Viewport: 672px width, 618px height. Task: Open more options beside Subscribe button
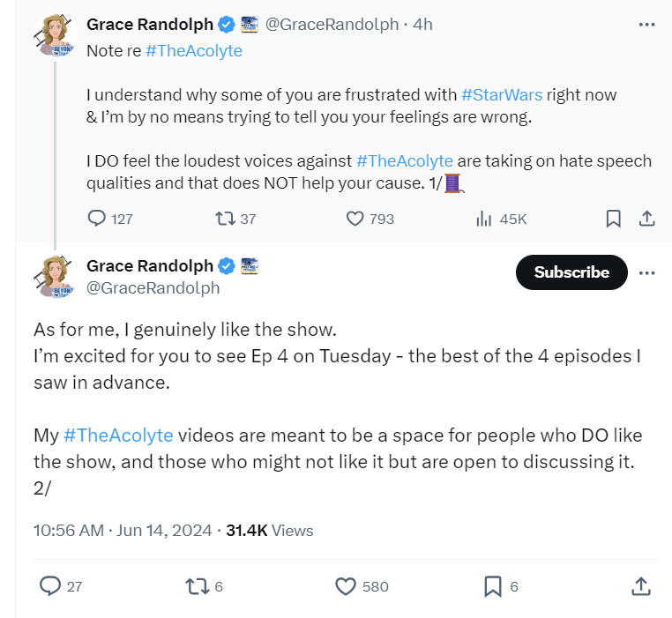(646, 272)
